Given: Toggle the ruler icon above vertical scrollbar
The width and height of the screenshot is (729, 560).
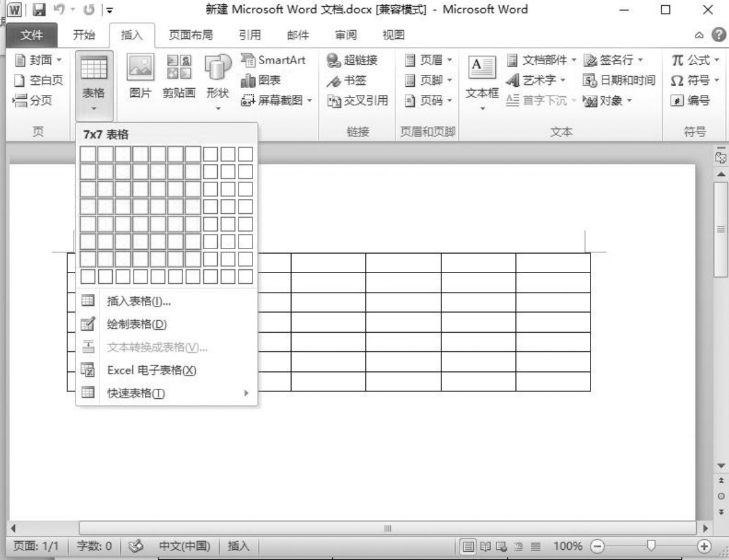Looking at the screenshot, I should [x=721, y=157].
